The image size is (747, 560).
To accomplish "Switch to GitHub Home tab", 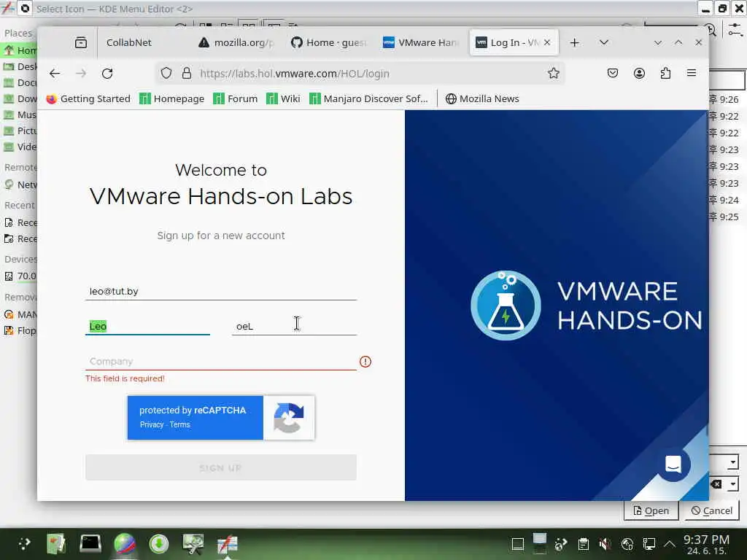I will [x=329, y=43].
